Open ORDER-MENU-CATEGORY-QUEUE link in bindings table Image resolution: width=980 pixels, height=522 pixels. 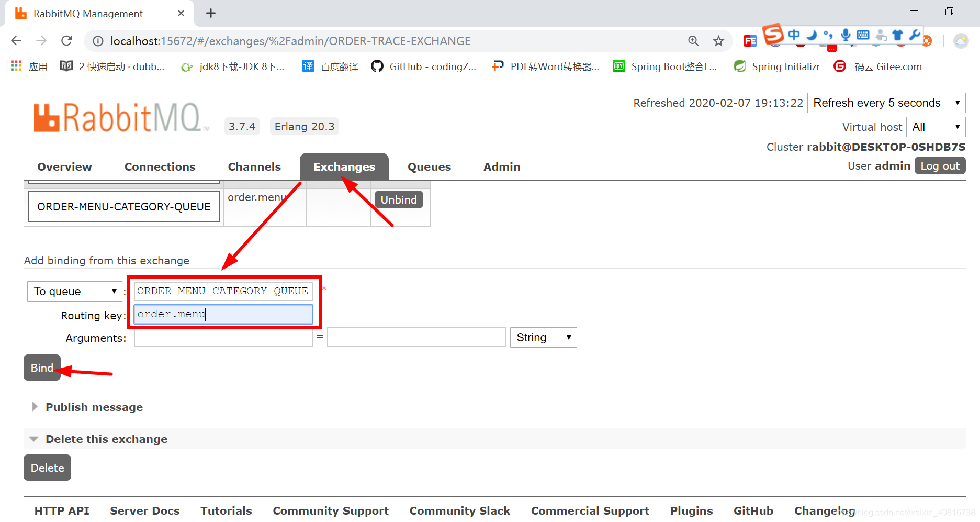coord(124,206)
